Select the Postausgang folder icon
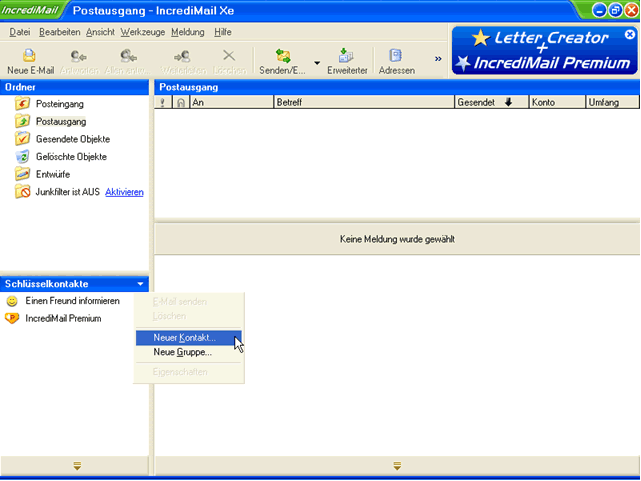Screen dimensions: 641x481 pyautogui.click(x=22, y=121)
